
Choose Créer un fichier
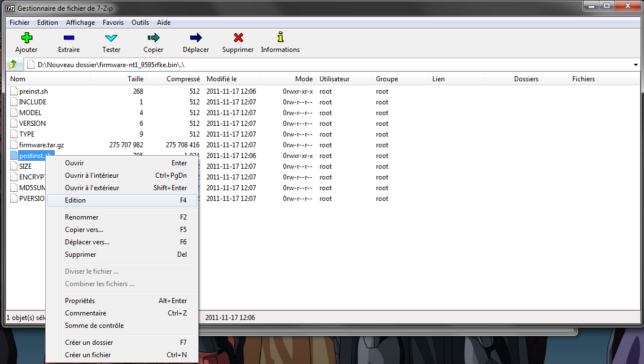click(x=122, y=355)
